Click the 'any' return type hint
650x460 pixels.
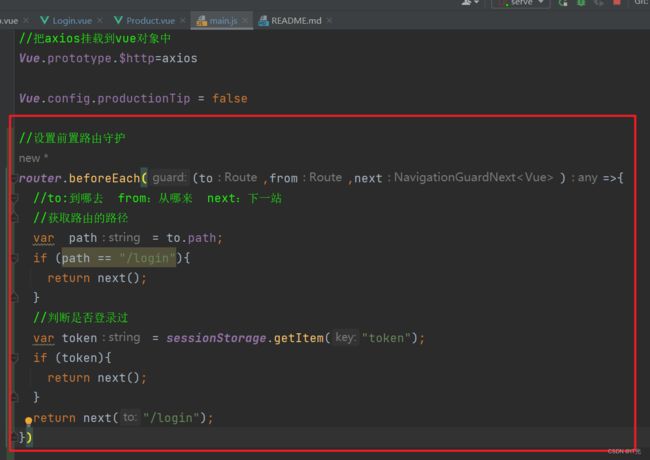[587, 177]
